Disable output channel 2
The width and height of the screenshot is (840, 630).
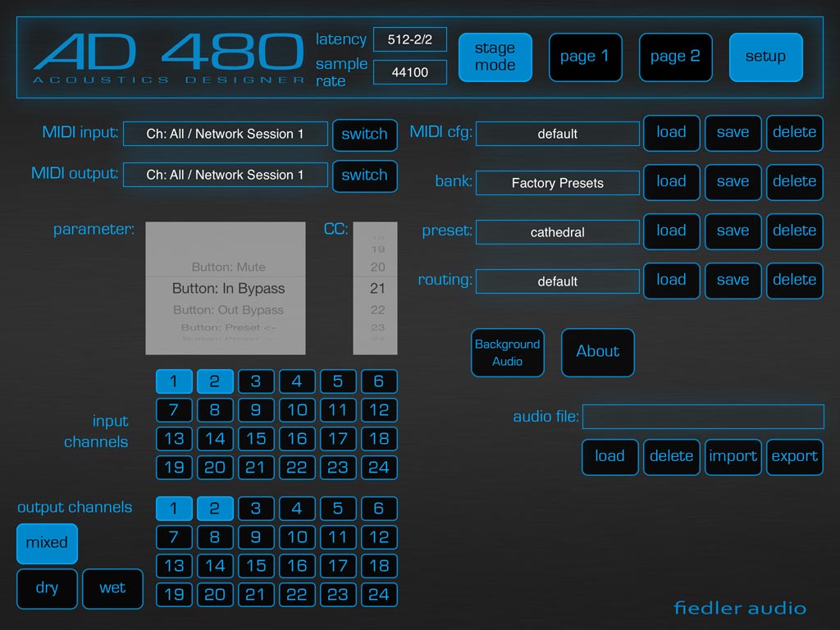pyautogui.click(x=215, y=509)
